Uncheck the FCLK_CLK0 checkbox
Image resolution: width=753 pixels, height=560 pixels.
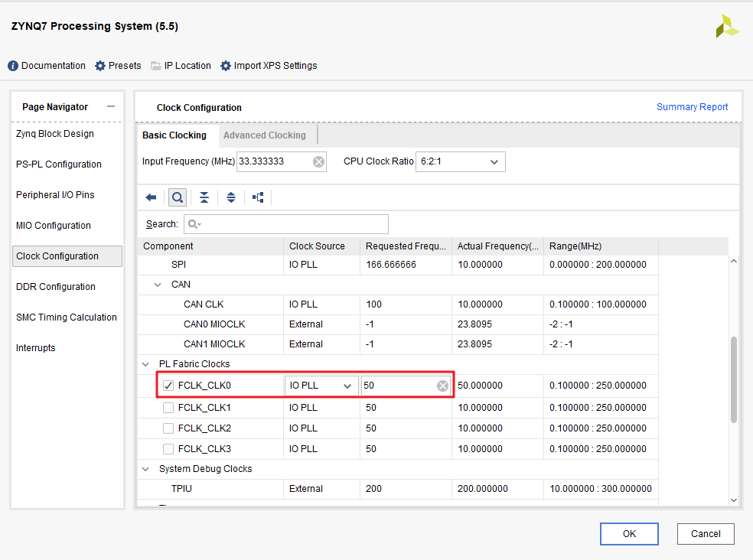click(168, 386)
